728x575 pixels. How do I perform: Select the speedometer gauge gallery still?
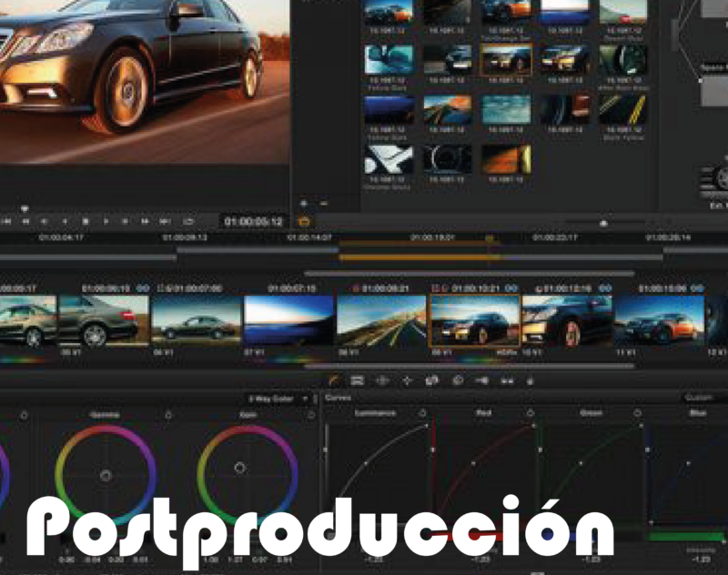pyautogui.click(x=447, y=158)
